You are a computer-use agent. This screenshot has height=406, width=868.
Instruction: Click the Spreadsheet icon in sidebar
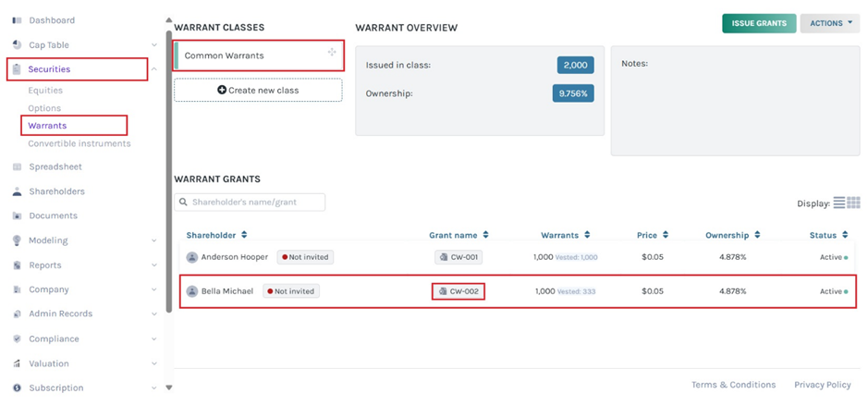pyautogui.click(x=17, y=167)
